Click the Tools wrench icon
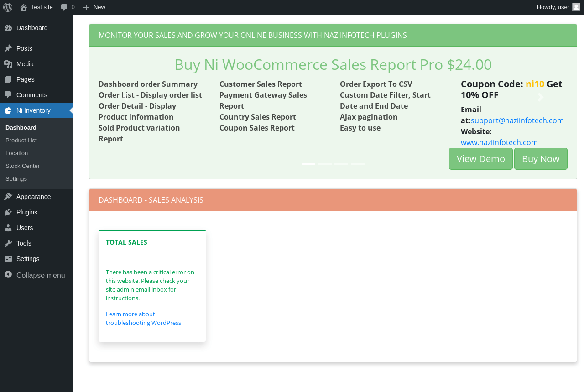Screen dimensions: 584x392 pos(8,243)
